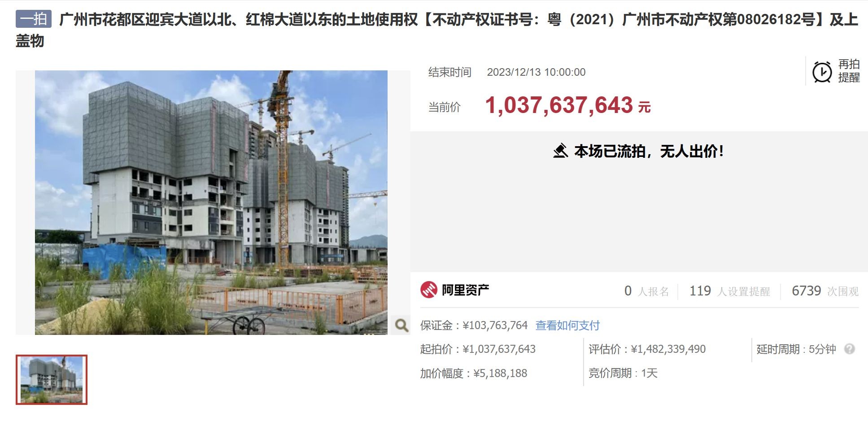The width and height of the screenshot is (868, 421).
Task: Click the 再拍提醒 button text
Action: pyautogui.click(x=849, y=71)
